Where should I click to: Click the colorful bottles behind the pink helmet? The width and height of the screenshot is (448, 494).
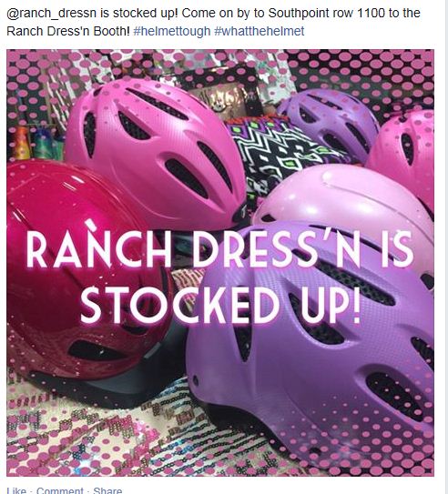(36, 144)
